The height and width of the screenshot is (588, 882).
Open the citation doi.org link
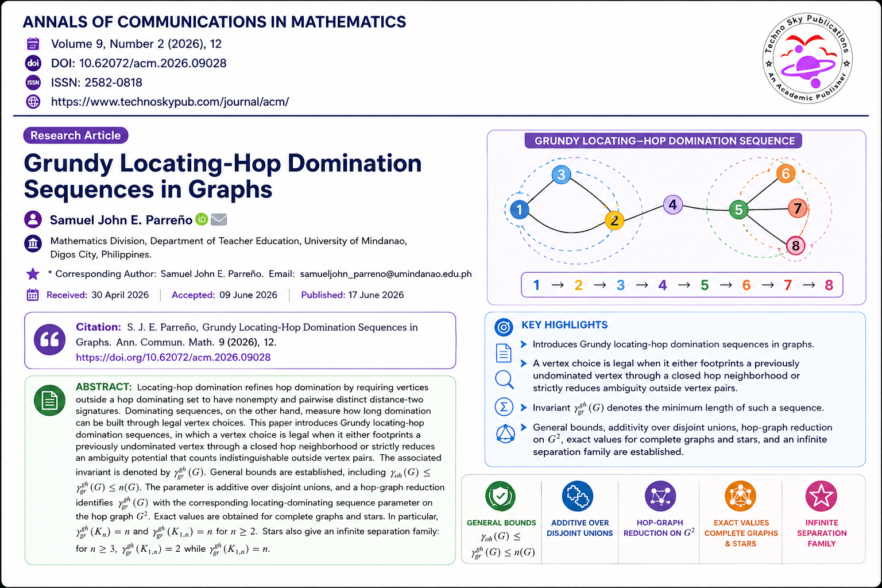coord(173,357)
